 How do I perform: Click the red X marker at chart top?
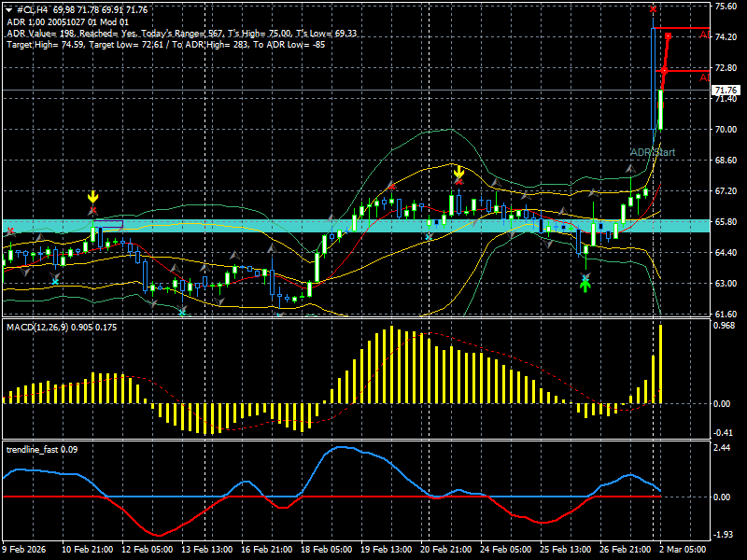point(653,9)
